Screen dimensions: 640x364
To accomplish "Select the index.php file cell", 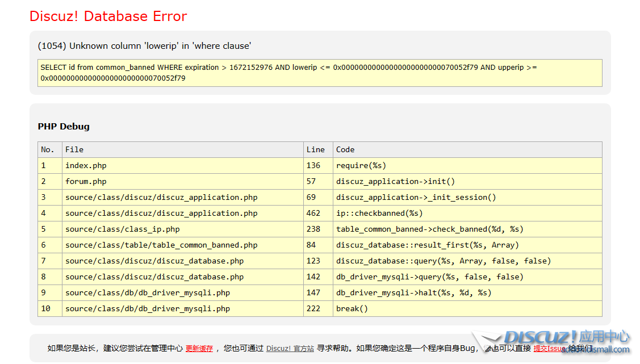I will [x=86, y=166].
